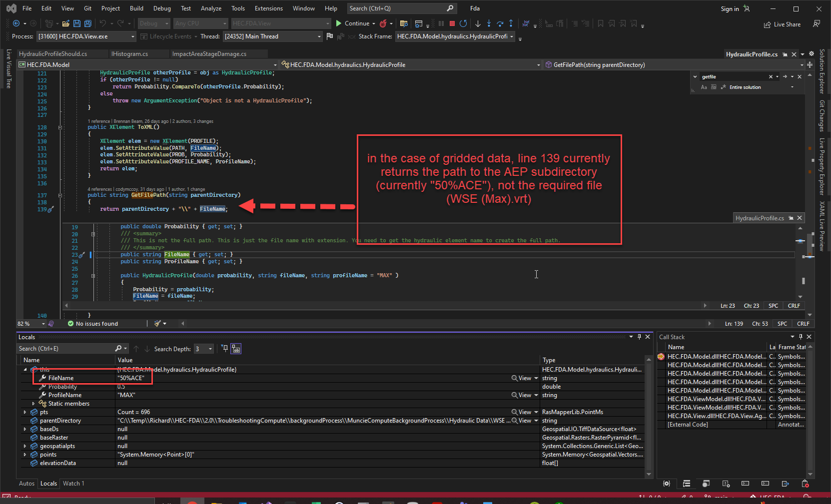Expand Static members in the Locals tree
Screen dimensions: 831x504
[x=34, y=403]
